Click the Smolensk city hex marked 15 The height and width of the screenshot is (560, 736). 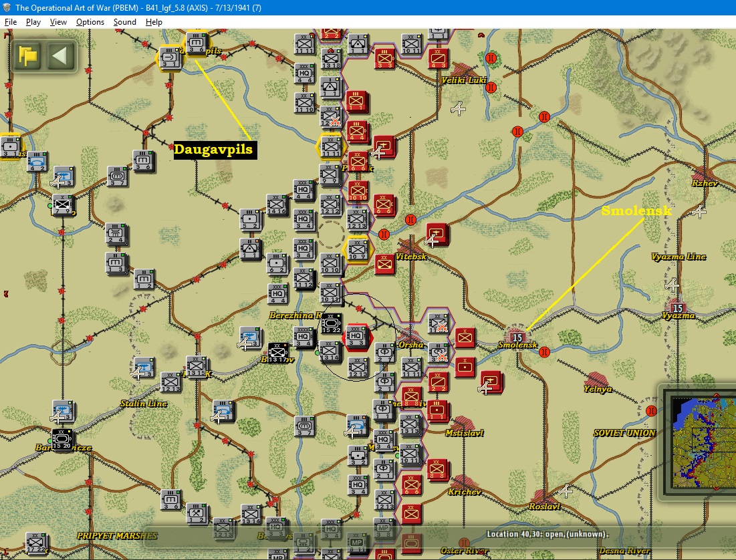pos(517,337)
